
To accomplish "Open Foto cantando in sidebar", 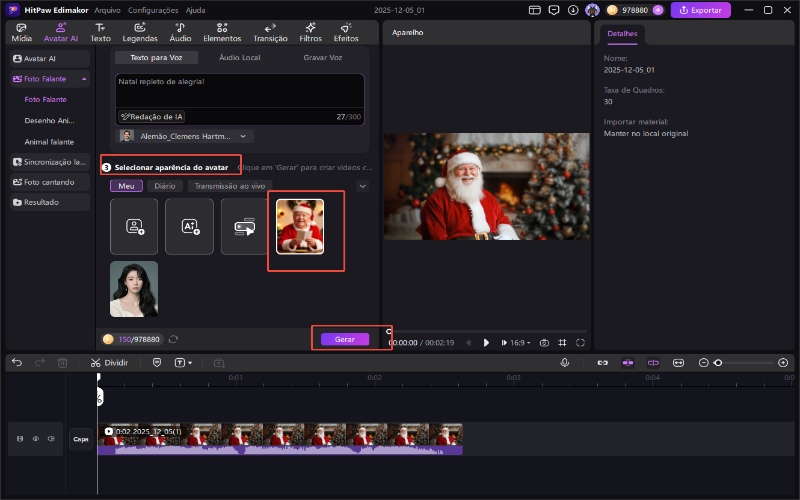I will 50,182.
